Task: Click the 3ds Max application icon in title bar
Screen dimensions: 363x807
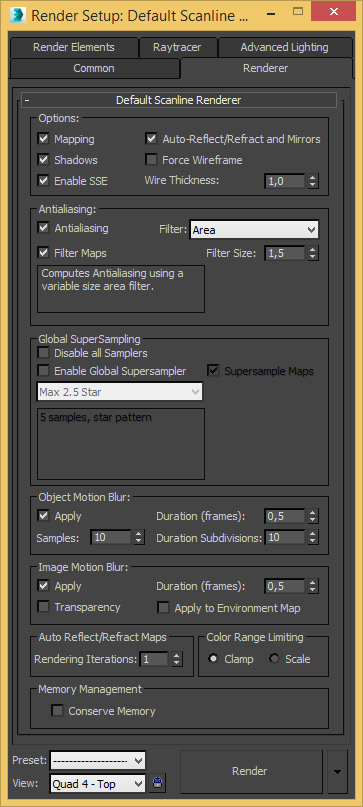Action: (x=17, y=15)
